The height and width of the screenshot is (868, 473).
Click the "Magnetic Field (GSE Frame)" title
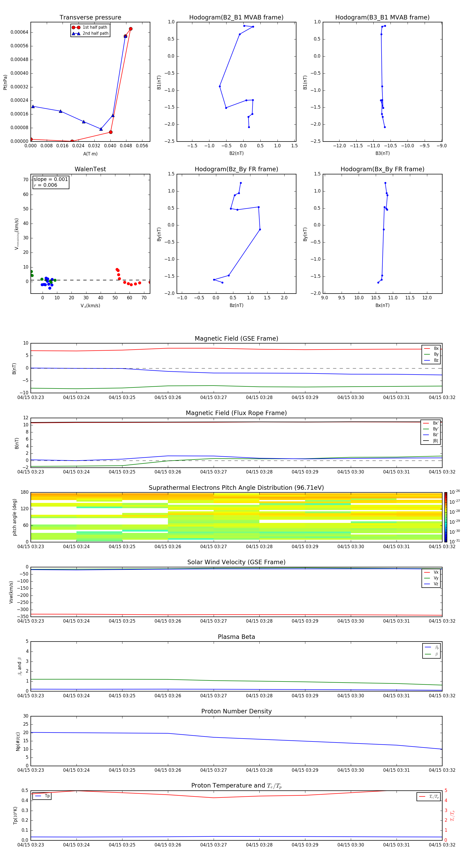pos(236,339)
